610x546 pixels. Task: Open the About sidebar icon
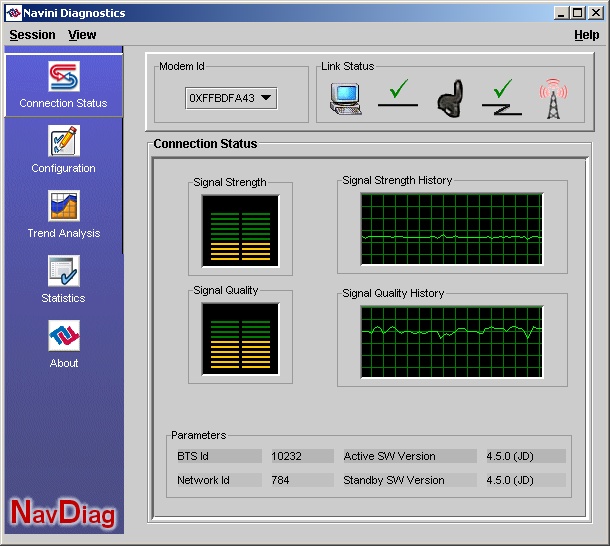pyautogui.click(x=64, y=335)
